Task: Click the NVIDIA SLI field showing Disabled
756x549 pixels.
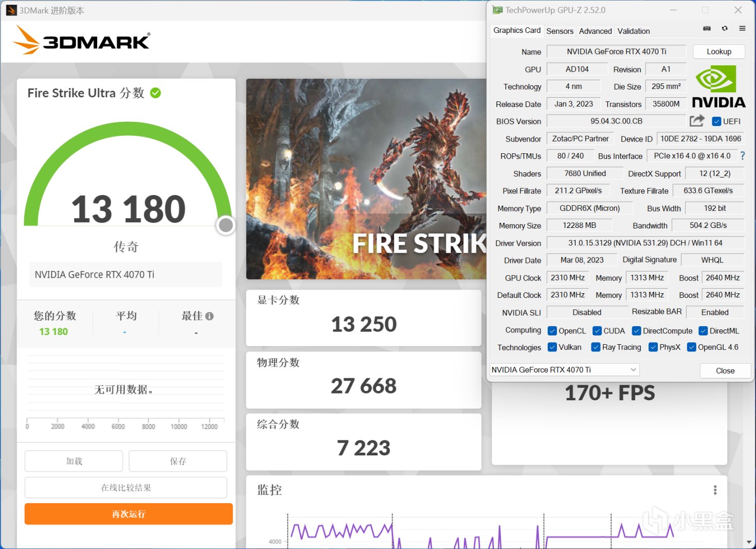Action: [587, 312]
